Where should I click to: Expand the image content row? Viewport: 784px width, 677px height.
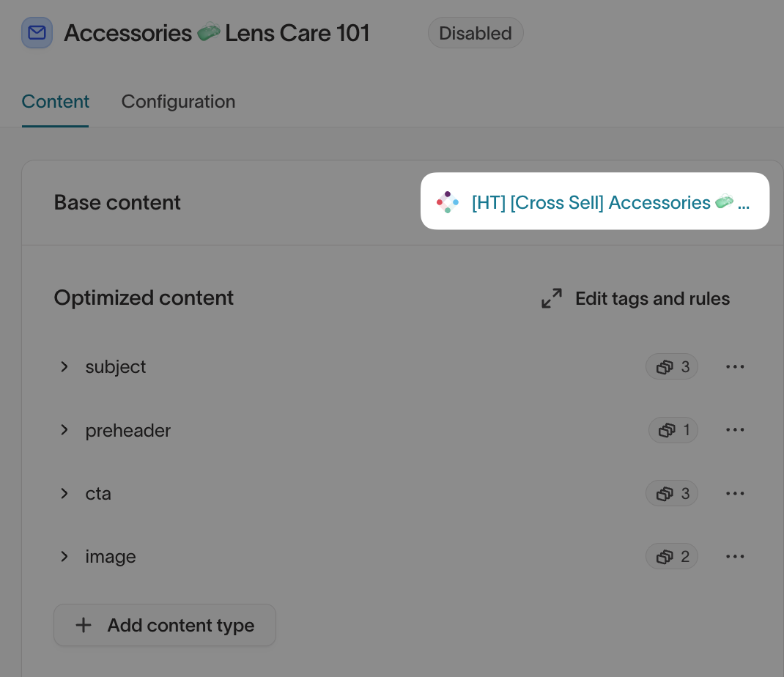point(64,557)
